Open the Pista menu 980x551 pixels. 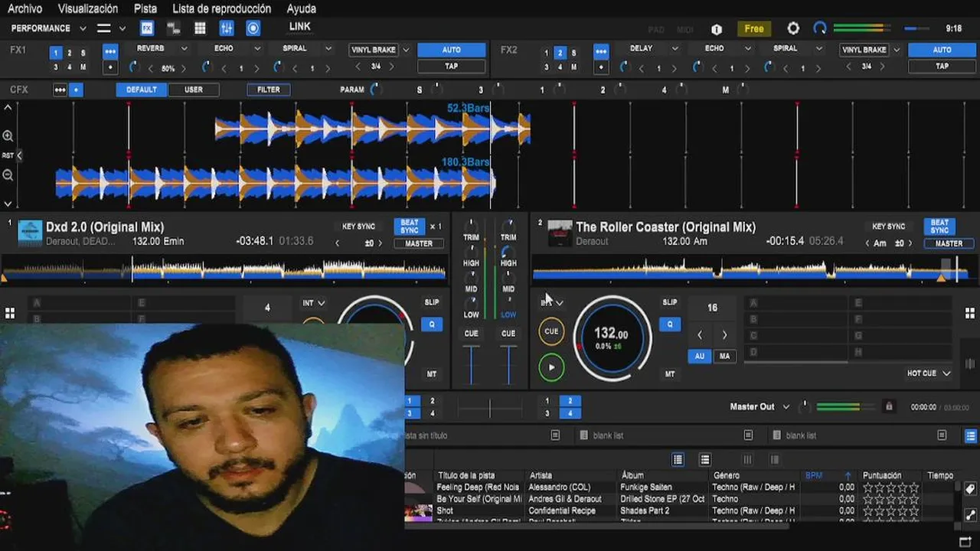(x=145, y=8)
